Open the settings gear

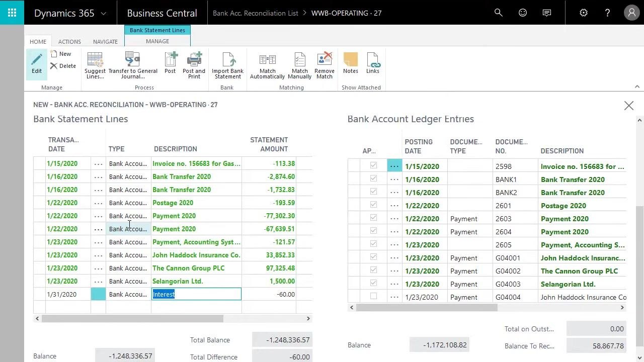coord(584,13)
